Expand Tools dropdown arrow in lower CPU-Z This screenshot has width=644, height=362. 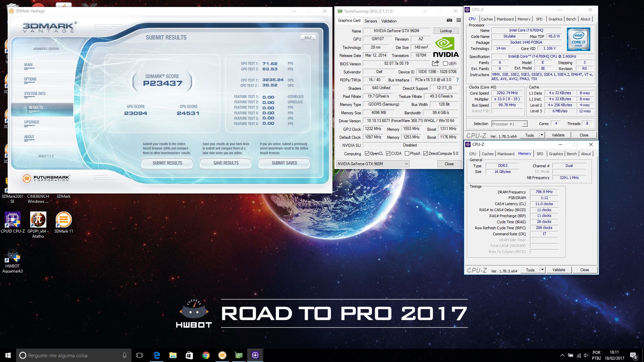542,270
